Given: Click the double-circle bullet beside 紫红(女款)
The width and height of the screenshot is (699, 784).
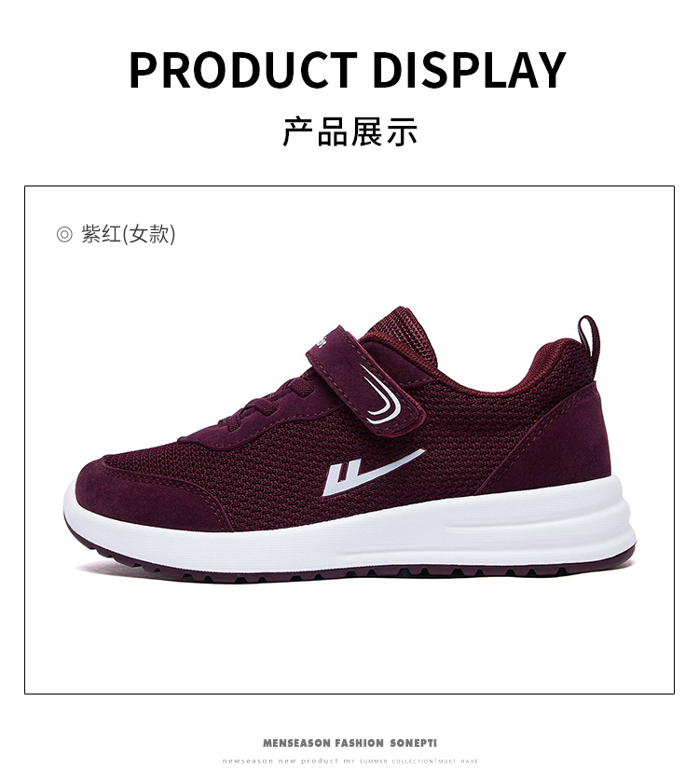Looking at the screenshot, I should pos(64,234).
